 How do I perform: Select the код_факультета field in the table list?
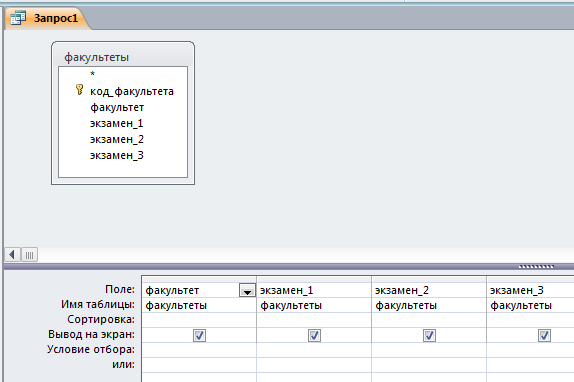pos(132,91)
